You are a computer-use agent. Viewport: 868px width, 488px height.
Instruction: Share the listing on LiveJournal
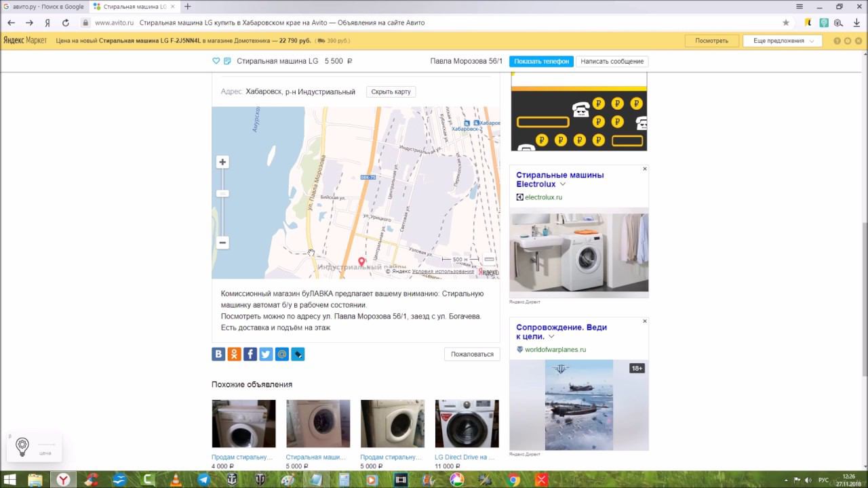click(x=298, y=354)
